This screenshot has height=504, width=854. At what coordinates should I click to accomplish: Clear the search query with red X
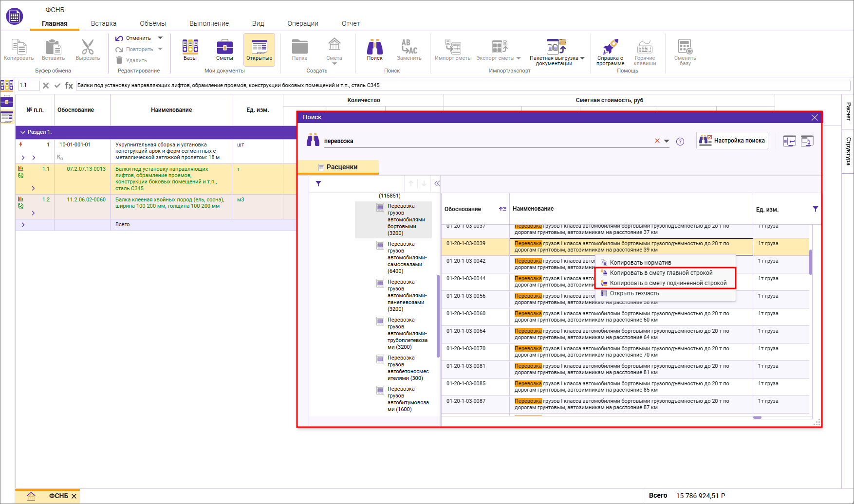tap(657, 141)
